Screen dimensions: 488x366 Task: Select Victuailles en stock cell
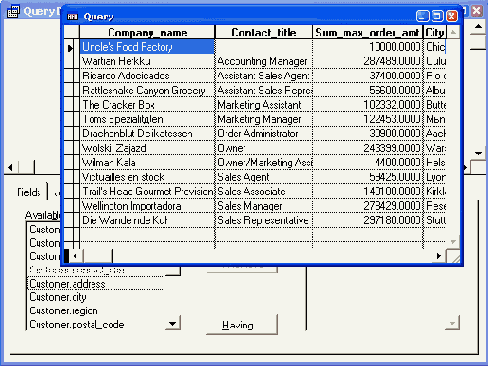pyautogui.click(x=147, y=177)
